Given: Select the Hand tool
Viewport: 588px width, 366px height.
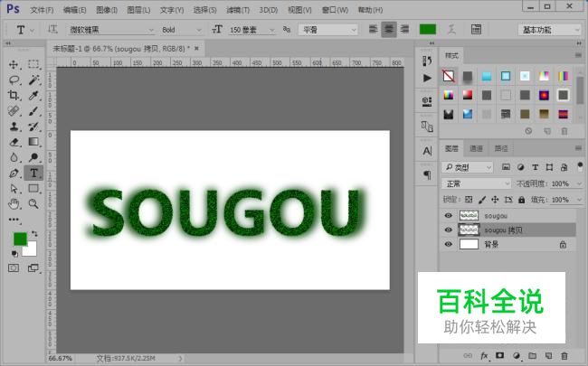Looking at the screenshot, I should click(x=14, y=204).
